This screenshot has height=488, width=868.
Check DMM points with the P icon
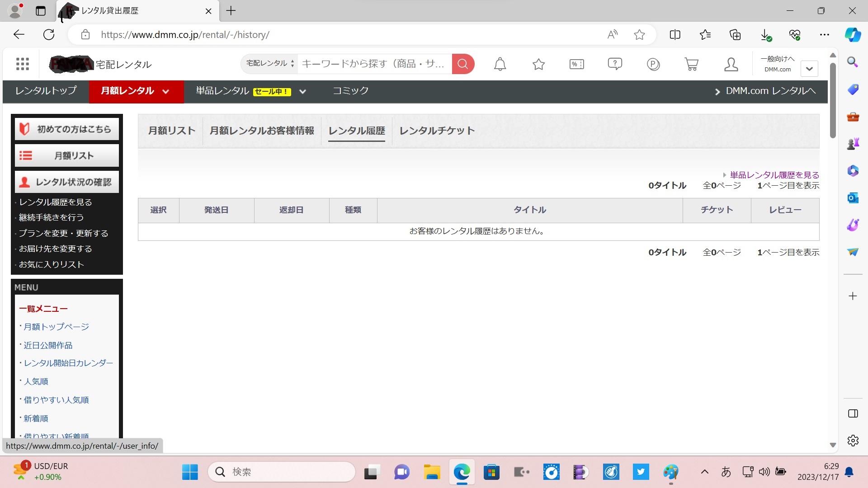click(x=652, y=64)
